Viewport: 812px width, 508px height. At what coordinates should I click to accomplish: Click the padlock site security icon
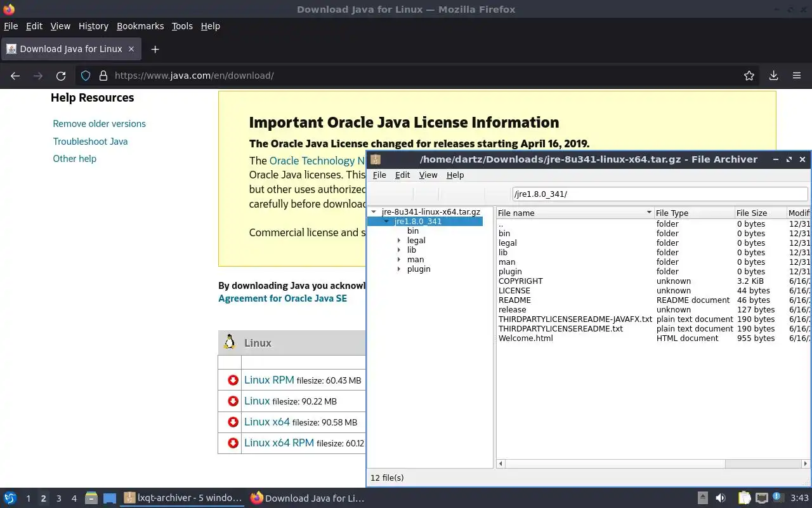103,76
